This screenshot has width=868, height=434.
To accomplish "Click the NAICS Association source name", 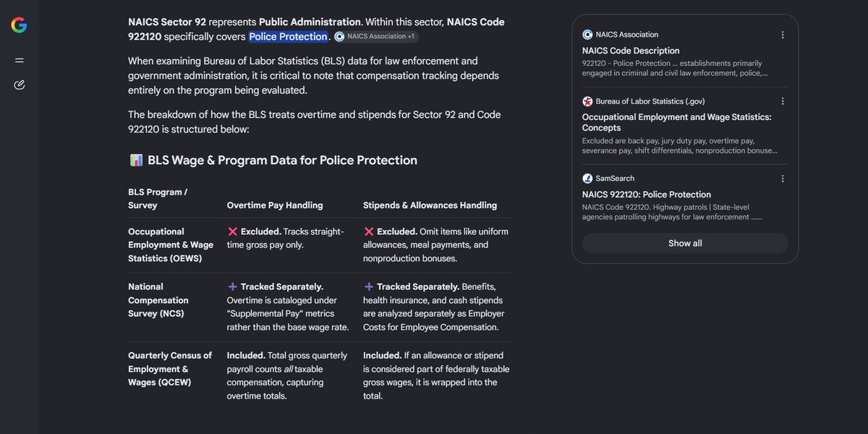I will pyautogui.click(x=627, y=35).
